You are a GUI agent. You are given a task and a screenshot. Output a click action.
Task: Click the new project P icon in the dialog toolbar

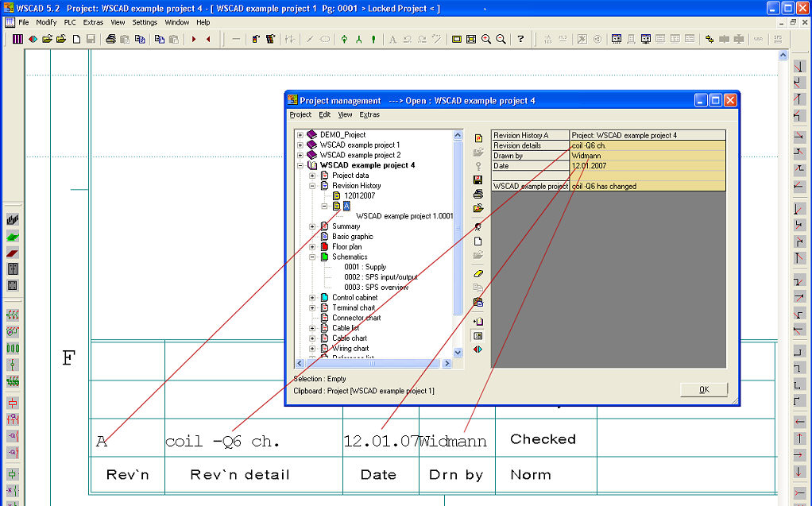478,138
